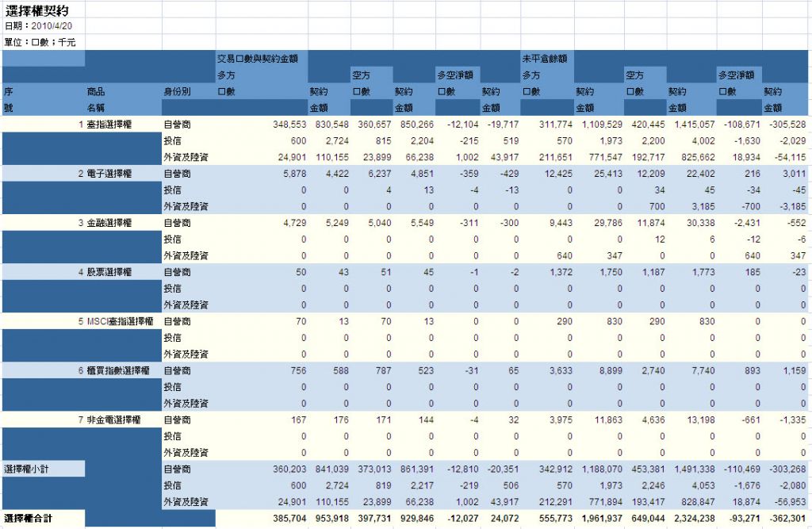Click the header 未平倉餘額
This screenshot has height=529, width=812.
coord(545,59)
